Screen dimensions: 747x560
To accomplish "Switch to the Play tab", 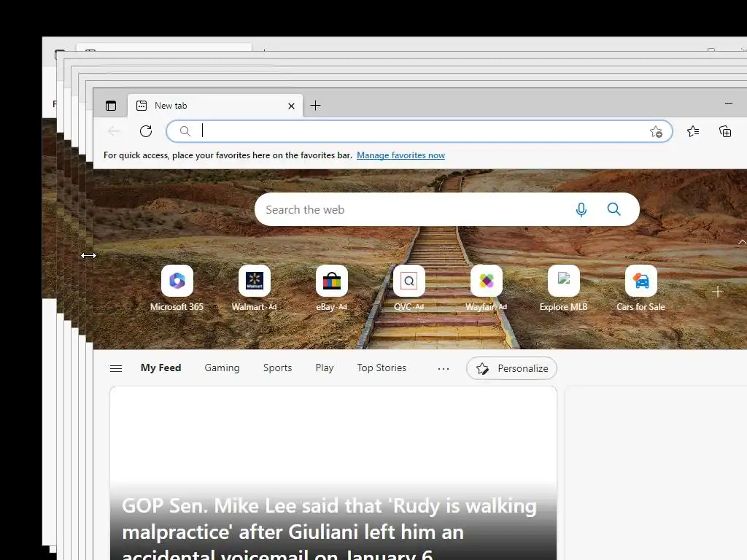I will pos(325,367).
